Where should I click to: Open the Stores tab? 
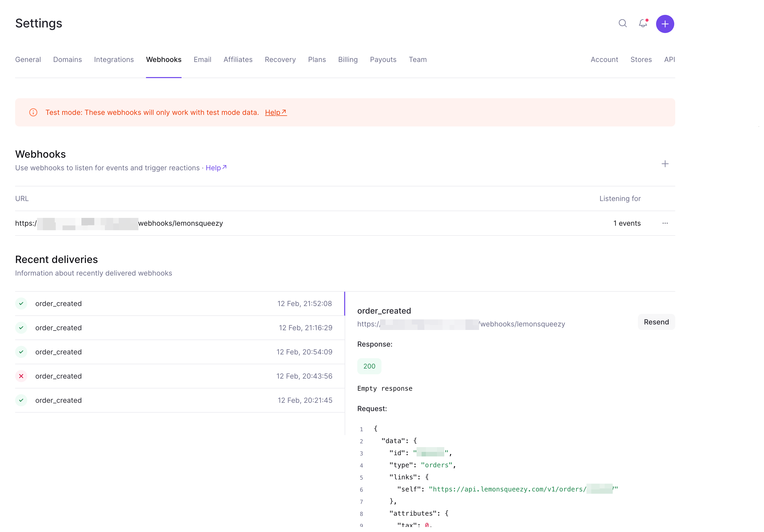pos(640,59)
